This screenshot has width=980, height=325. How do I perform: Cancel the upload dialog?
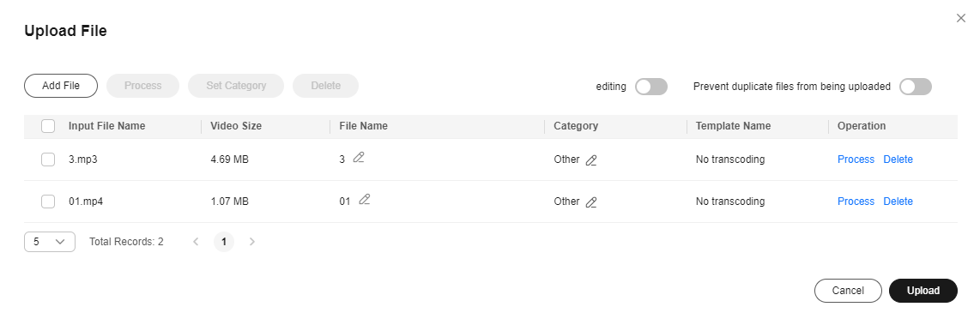tap(848, 291)
